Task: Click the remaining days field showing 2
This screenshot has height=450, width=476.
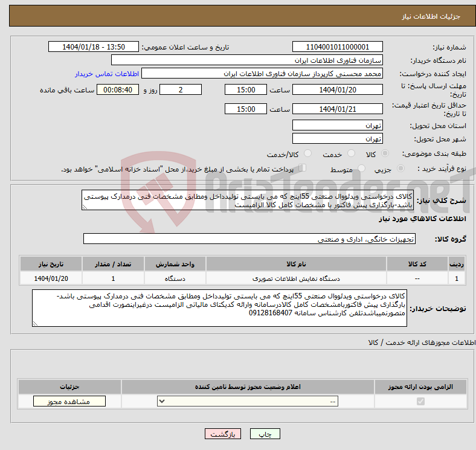Action: 181,89
